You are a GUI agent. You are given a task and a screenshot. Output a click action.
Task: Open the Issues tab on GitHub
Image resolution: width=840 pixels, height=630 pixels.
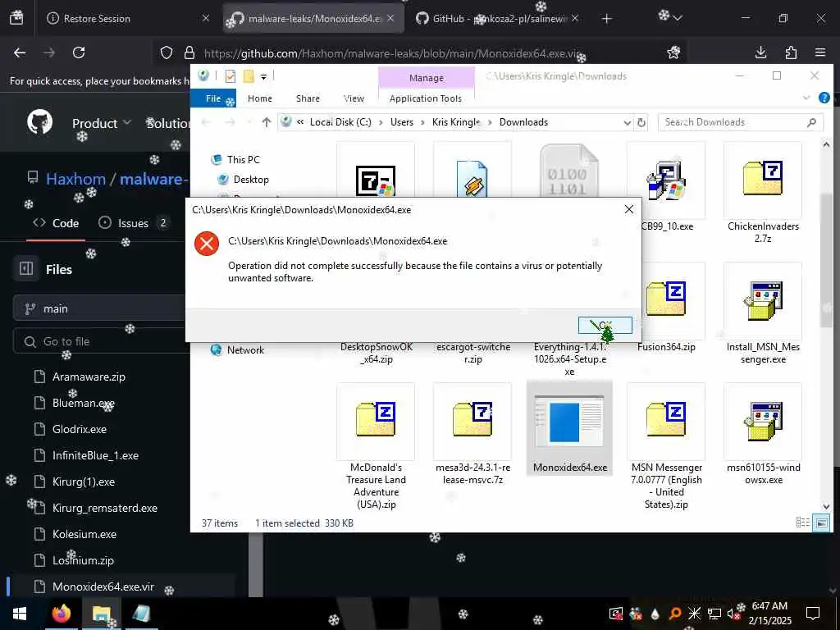click(x=134, y=223)
